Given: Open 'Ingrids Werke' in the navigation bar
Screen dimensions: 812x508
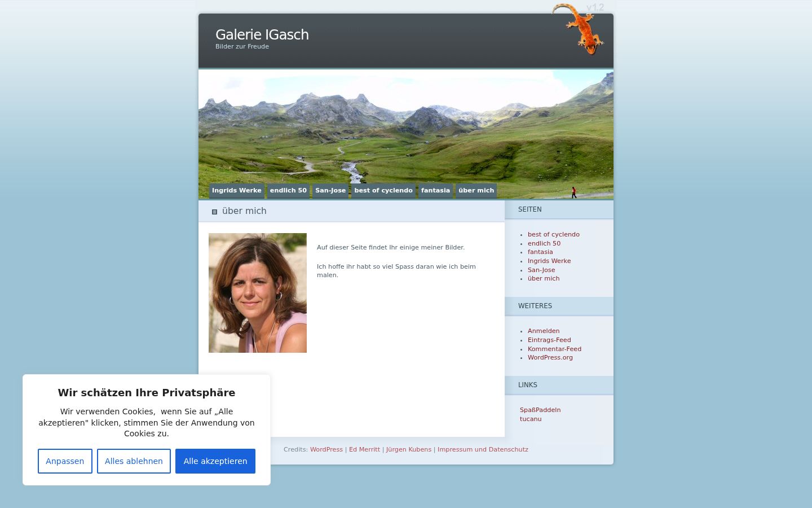Looking at the screenshot, I should tap(237, 190).
